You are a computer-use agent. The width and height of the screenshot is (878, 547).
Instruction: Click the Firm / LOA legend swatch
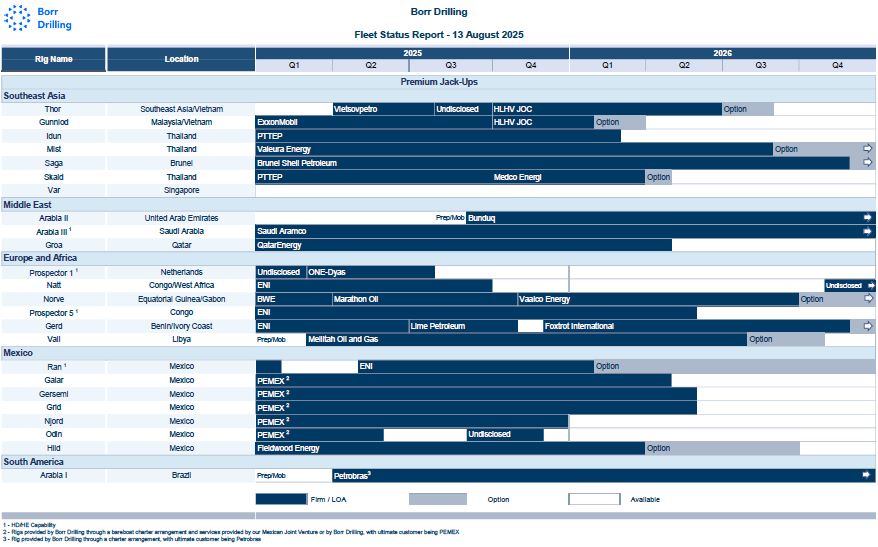(x=281, y=499)
